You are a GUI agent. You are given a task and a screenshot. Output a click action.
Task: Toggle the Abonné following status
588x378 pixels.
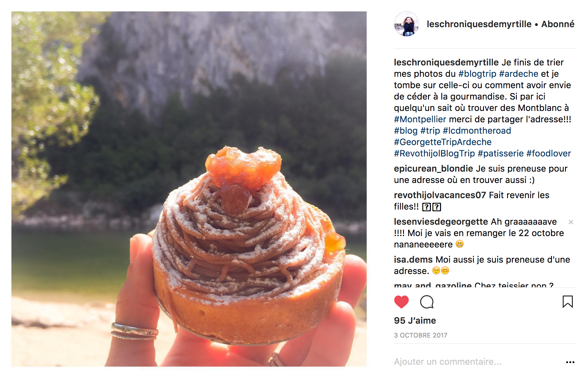pos(558,24)
